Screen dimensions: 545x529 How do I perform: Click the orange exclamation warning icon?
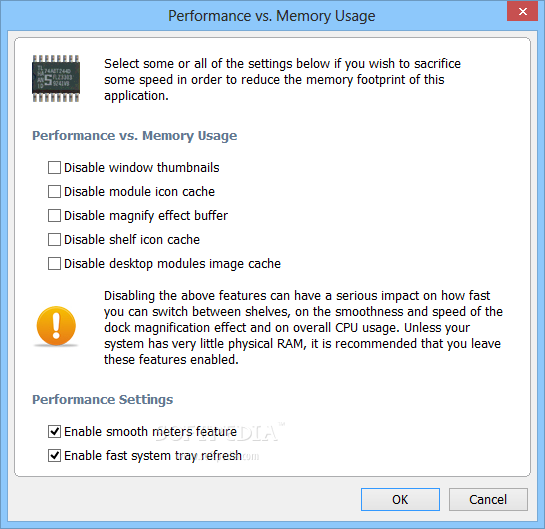pos(56,326)
